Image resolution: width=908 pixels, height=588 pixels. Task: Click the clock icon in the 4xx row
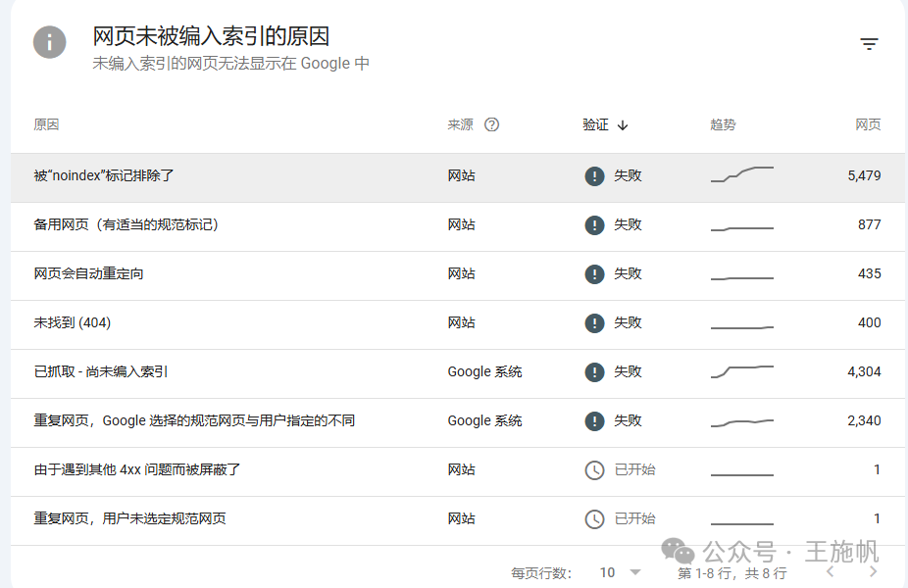point(595,470)
